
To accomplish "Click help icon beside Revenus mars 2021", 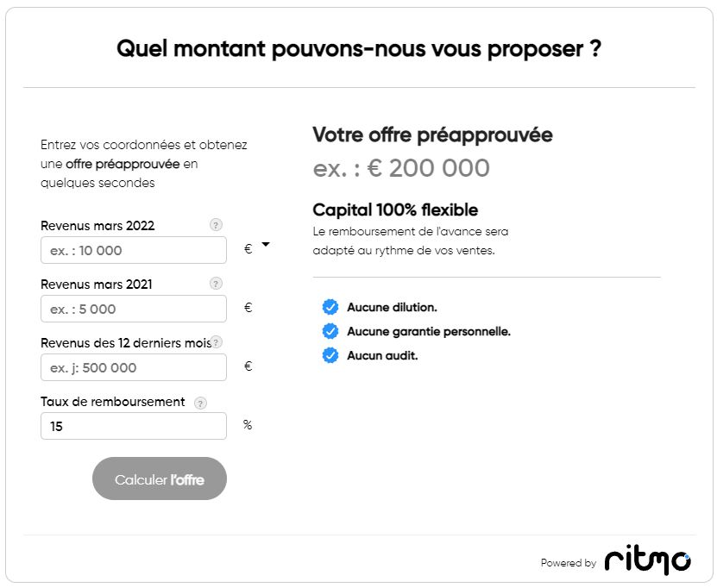I will tap(216, 284).
